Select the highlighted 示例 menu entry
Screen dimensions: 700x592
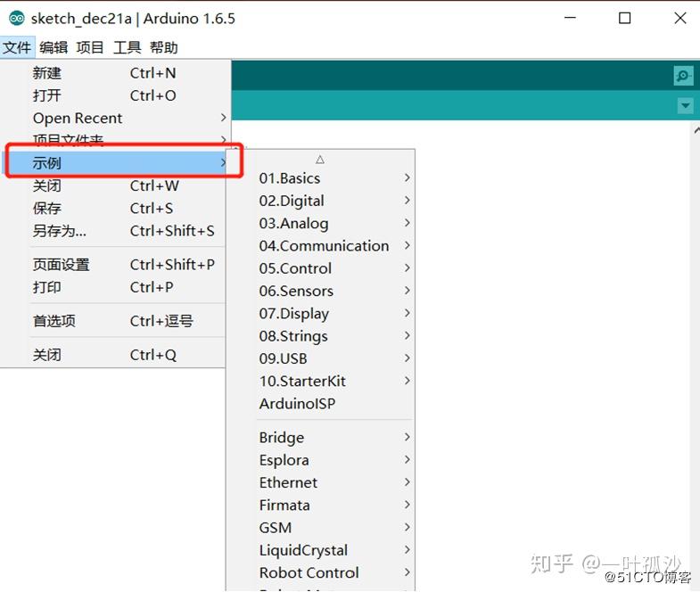pyautogui.click(x=114, y=163)
